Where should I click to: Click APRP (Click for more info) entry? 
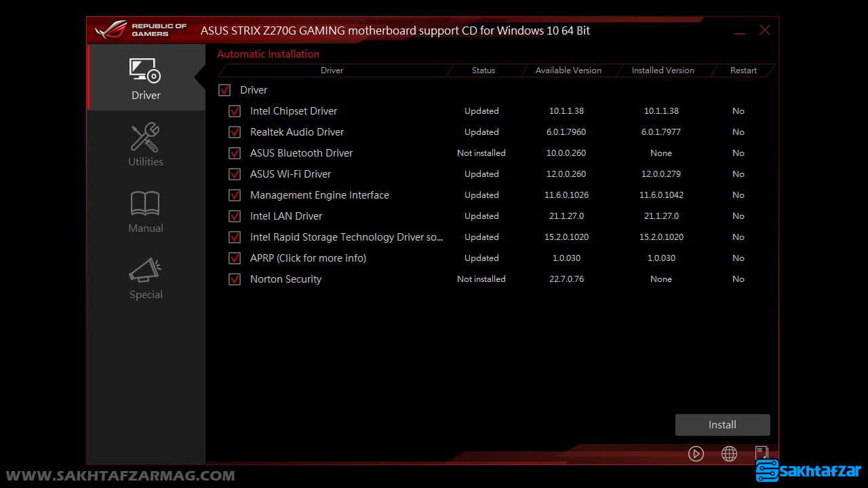[308, 258]
